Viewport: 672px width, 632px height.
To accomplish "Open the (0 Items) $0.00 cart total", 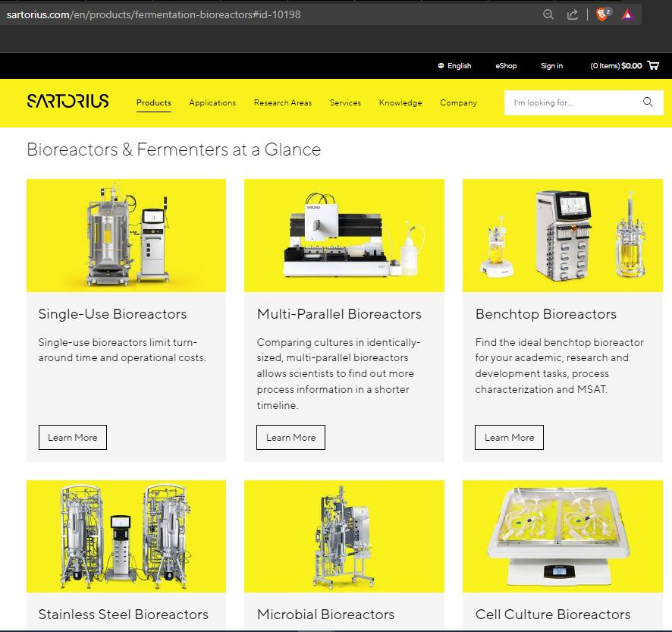I will point(616,65).
